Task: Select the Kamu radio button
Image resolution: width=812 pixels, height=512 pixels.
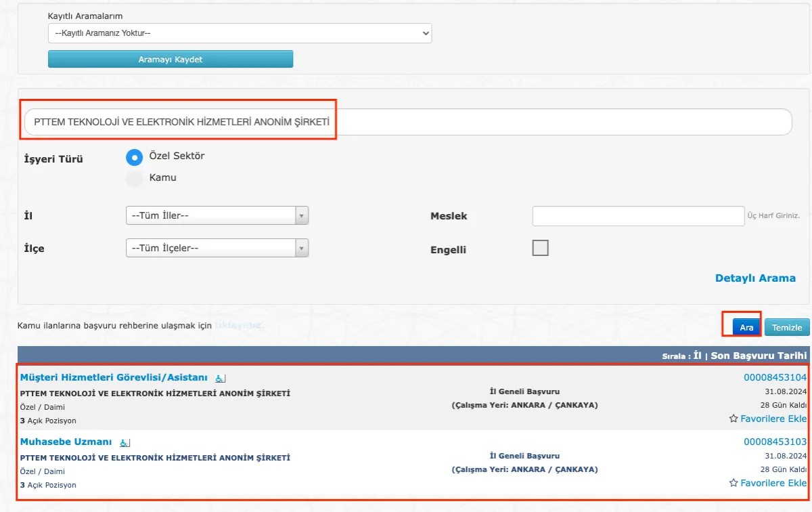Action: pos(135,179)
